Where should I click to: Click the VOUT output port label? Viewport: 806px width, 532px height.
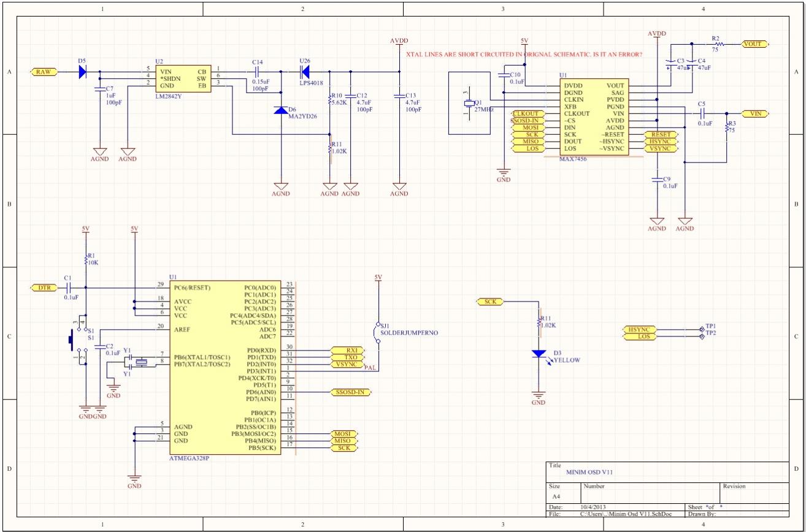[754, 44]
